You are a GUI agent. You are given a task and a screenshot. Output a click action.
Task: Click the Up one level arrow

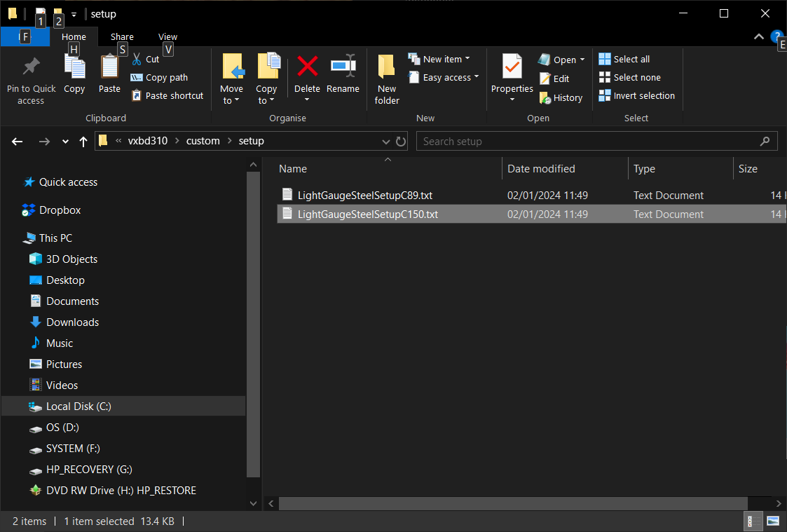83,142
